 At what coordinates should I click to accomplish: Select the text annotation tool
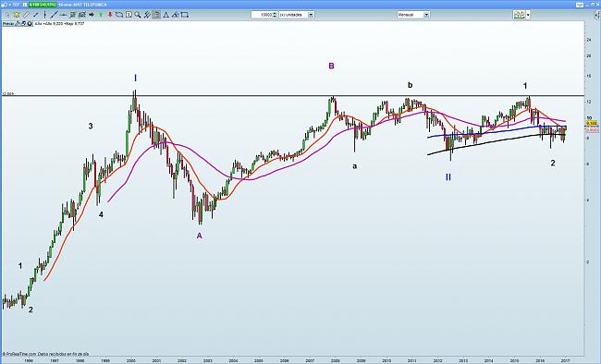click(129, 15)
